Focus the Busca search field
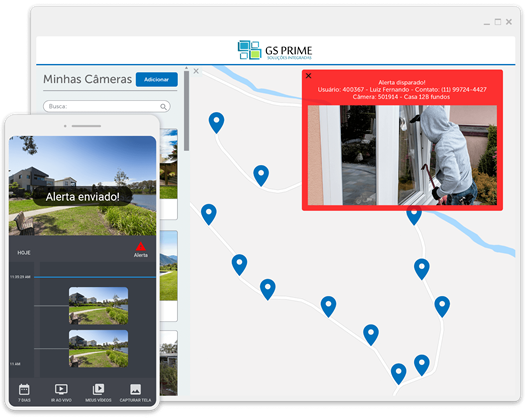 pyautogui.click(x=106, y=106)
